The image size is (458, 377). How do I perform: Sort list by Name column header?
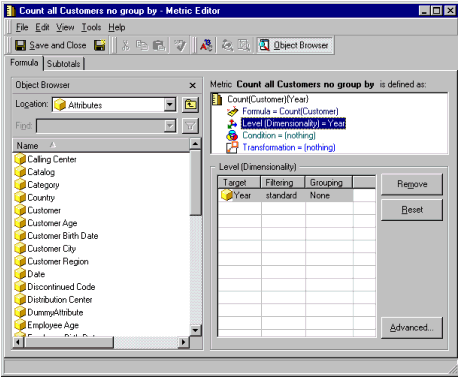(101, 146)
